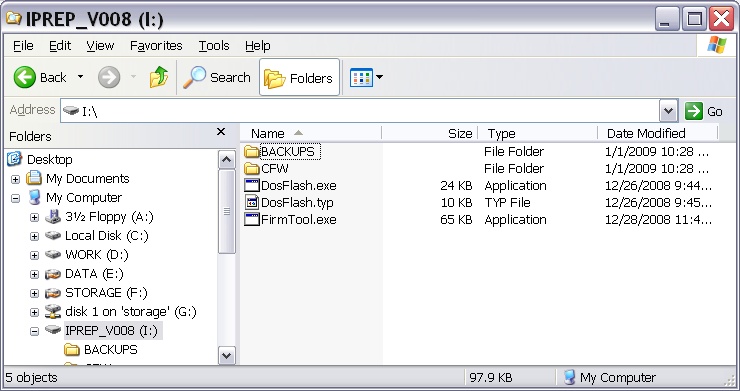The width and height of the screenshot is (740, 391).
Task: Click the 3½ Floppy drive icon
Action: click(x=53, y=217)
